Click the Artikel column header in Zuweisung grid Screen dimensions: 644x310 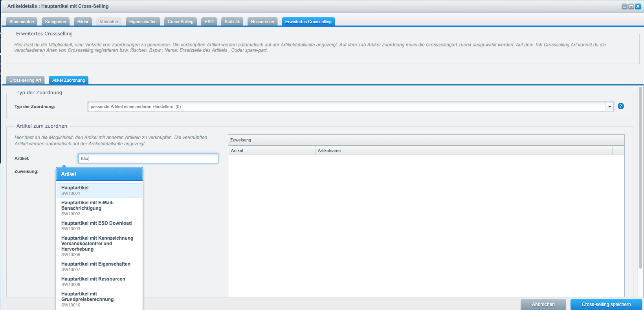(x=272, y=150)
